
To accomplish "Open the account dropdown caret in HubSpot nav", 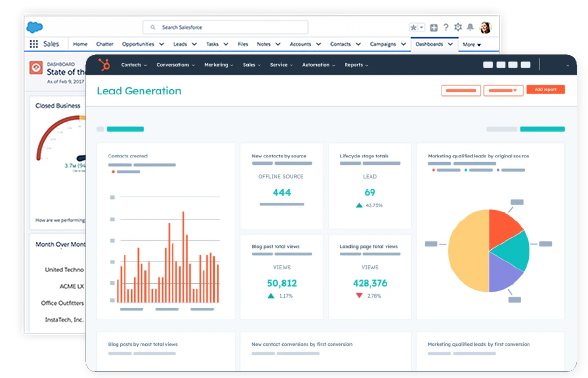I will 568,65.
